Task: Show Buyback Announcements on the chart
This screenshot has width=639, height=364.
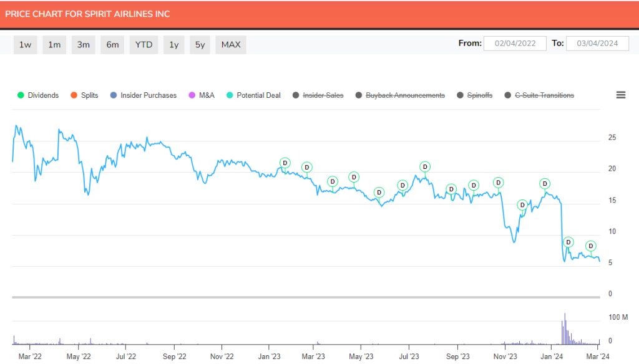Action: (x=400, y=95)
